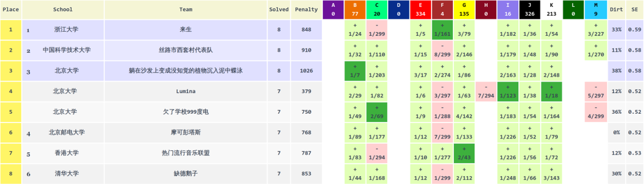Click the rejected 7/294 cell under problem H
Screen dimensions: 644x184
pyautogui.click(x=486, y=92)
